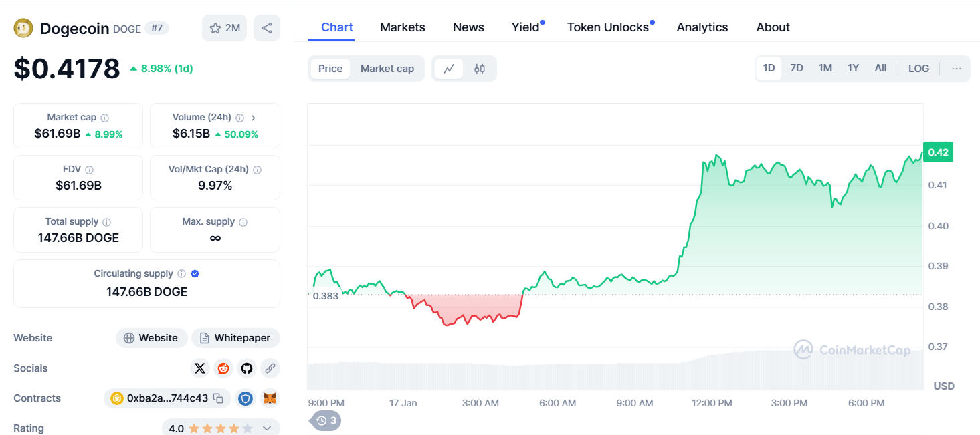Set chart range to All
This screenshot has height=435, width=980.
pyautogui.click(x=880, y=68)
